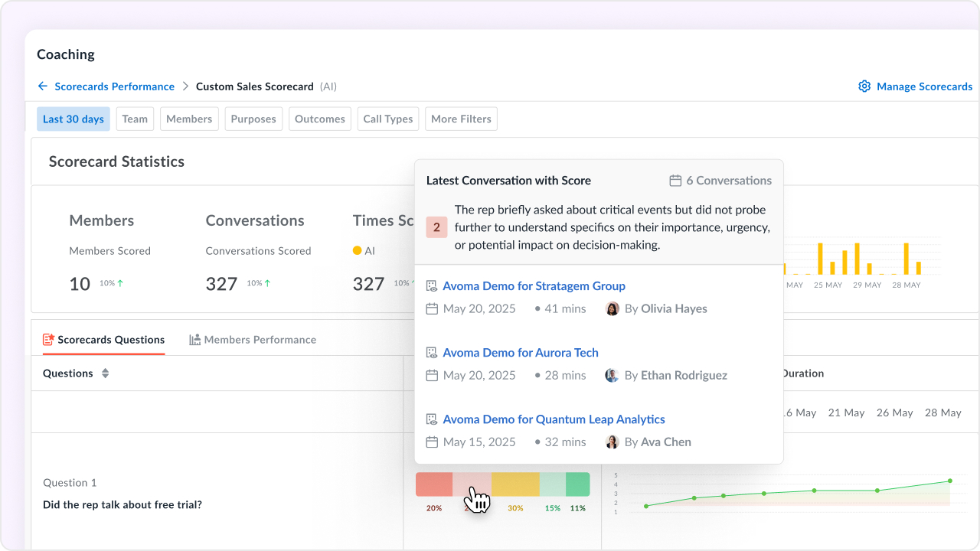
Task: Open the Team filter dropdown
Action: (135, 119)
